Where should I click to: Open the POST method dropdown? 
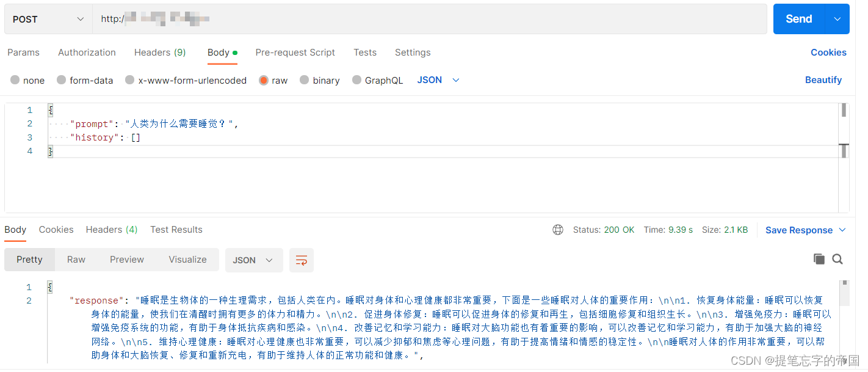(x=48, y=19)
